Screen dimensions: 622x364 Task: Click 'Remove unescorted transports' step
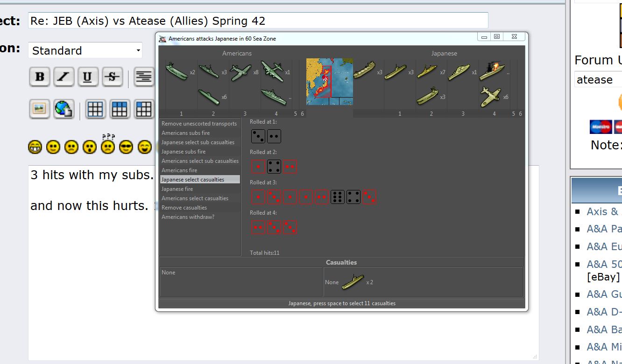point(200,124)
